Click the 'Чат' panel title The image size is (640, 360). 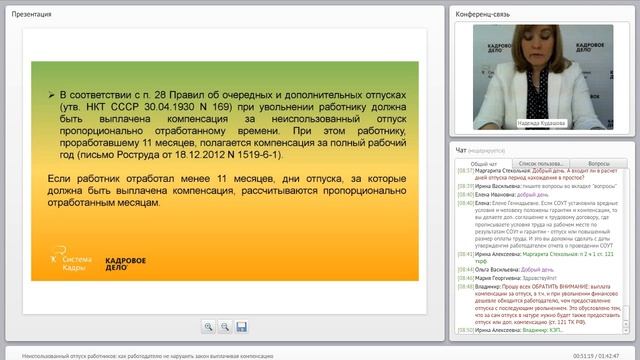[x=461, y=150]
